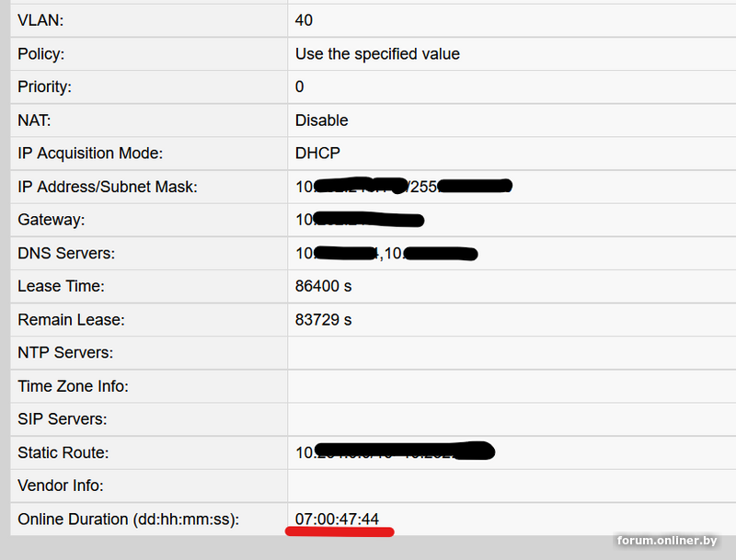Click the "Online Duration (dd:hh:mm:ss)" label
The image size is (736, 560).
[128, 520]
